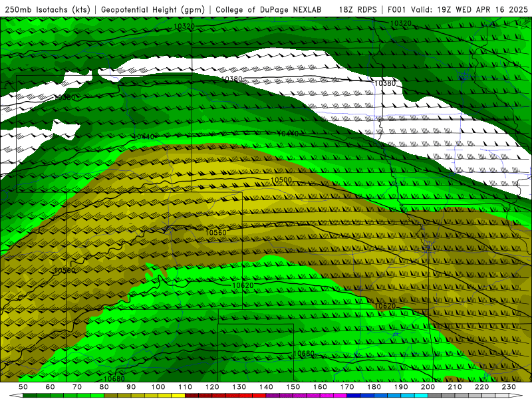Select the left 10440 contour label
The image size is (532, 399).
click(x=144, y=137)
